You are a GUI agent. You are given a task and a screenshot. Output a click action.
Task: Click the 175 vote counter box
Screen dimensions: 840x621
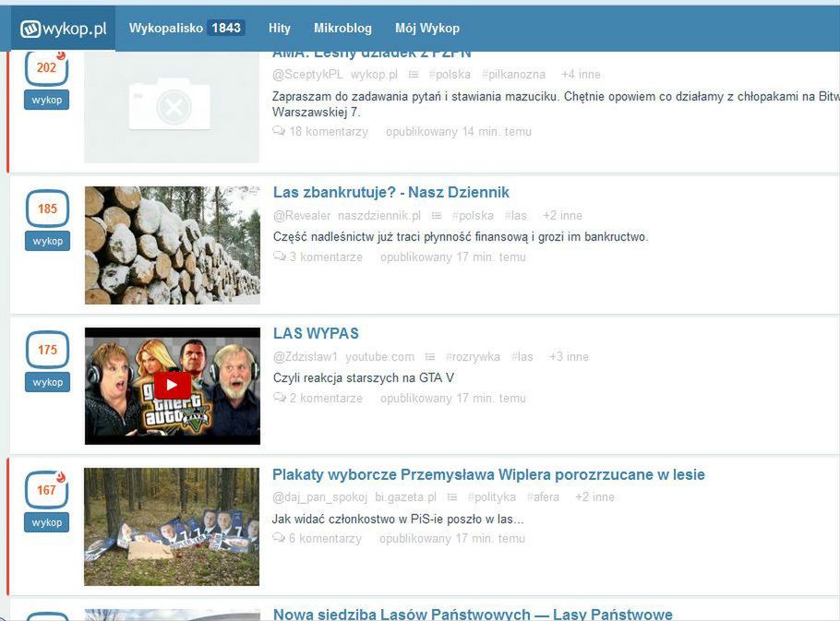47,350
